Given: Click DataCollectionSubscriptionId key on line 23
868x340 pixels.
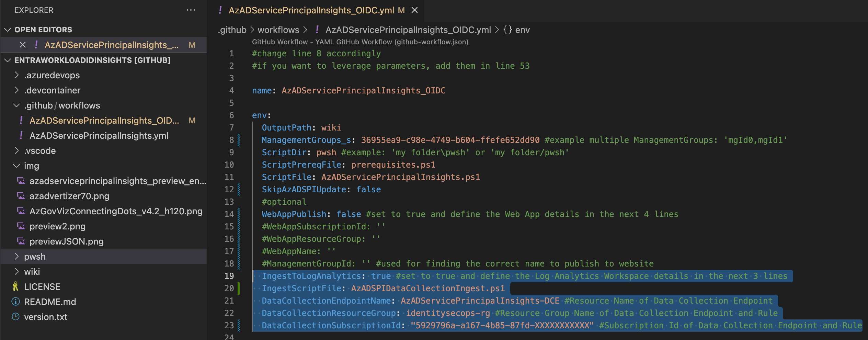Looking at the screenshot, I should click(x=331, y=326).
